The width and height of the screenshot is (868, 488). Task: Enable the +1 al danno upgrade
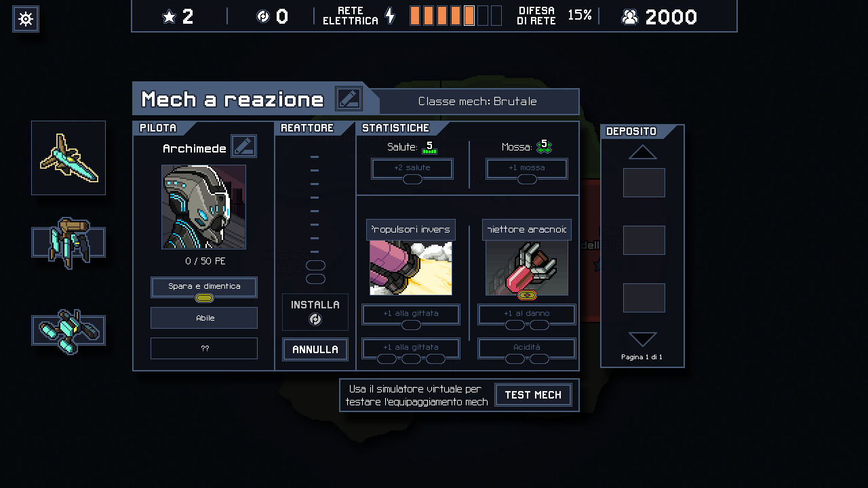point(527,314)
